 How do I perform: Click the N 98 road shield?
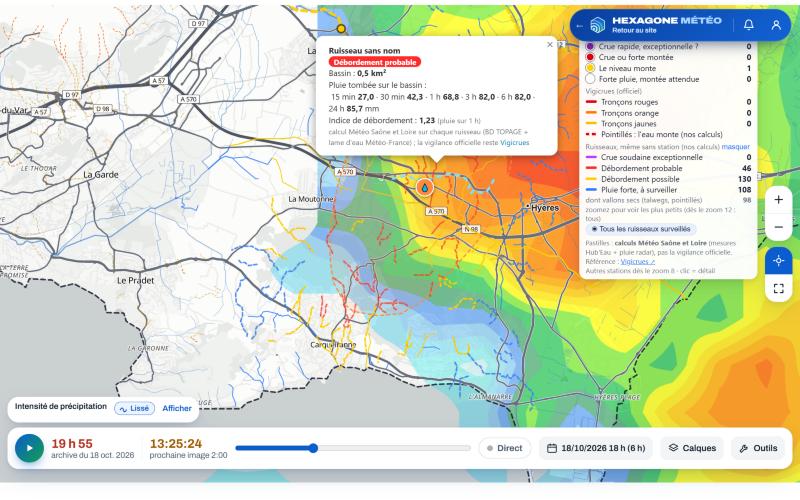(x=470, y=229)
